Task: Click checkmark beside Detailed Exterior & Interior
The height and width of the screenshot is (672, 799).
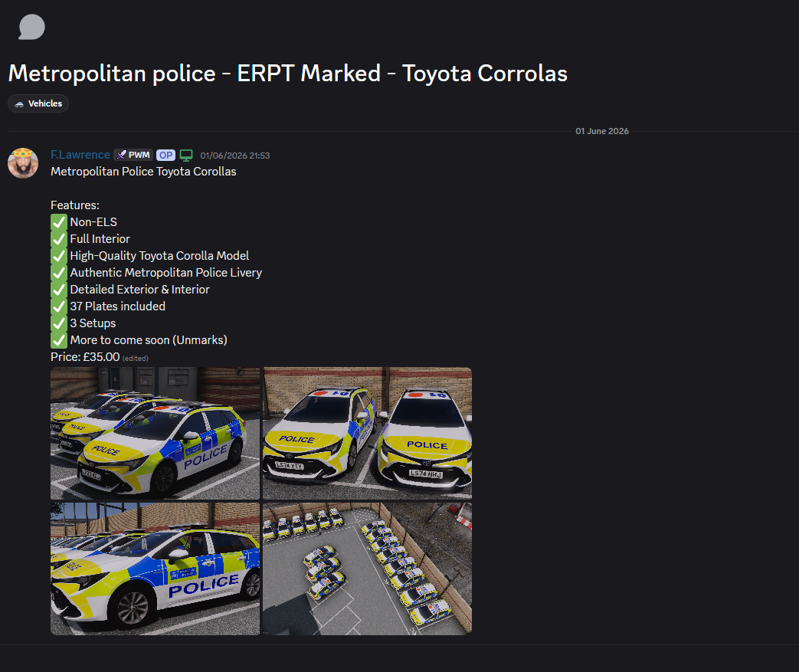Action: [x=59, y=290]
